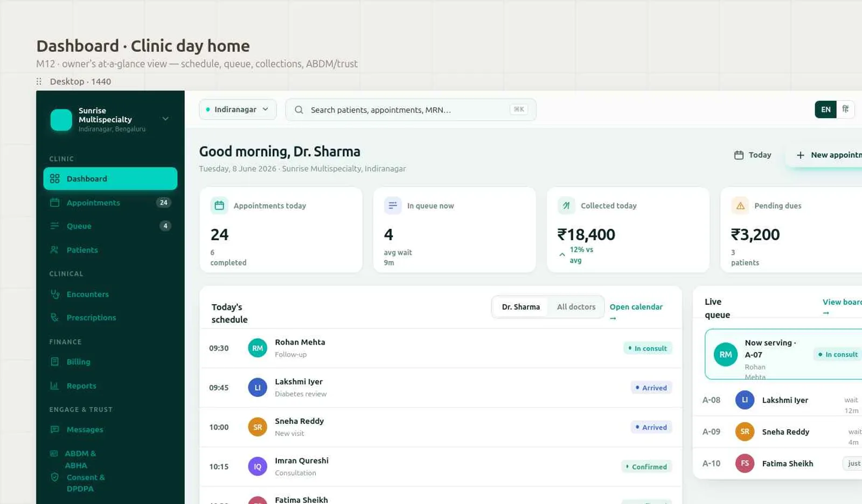
Task: Select queue token A-10 Fatima Sheikh
Action: click(778, 464)
